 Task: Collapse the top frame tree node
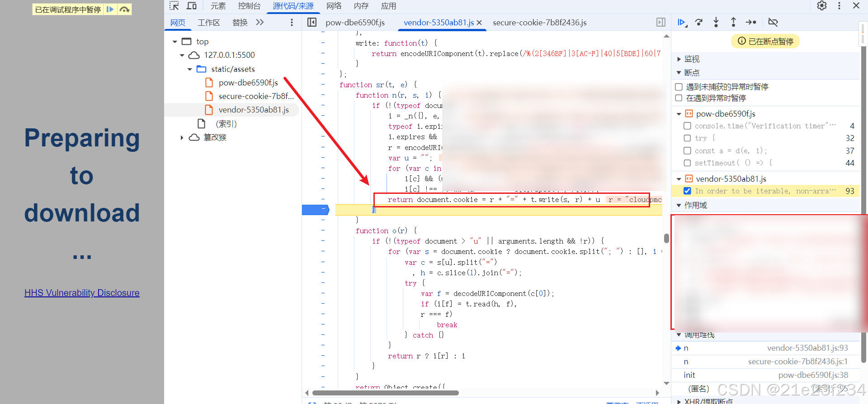[175, 42]
